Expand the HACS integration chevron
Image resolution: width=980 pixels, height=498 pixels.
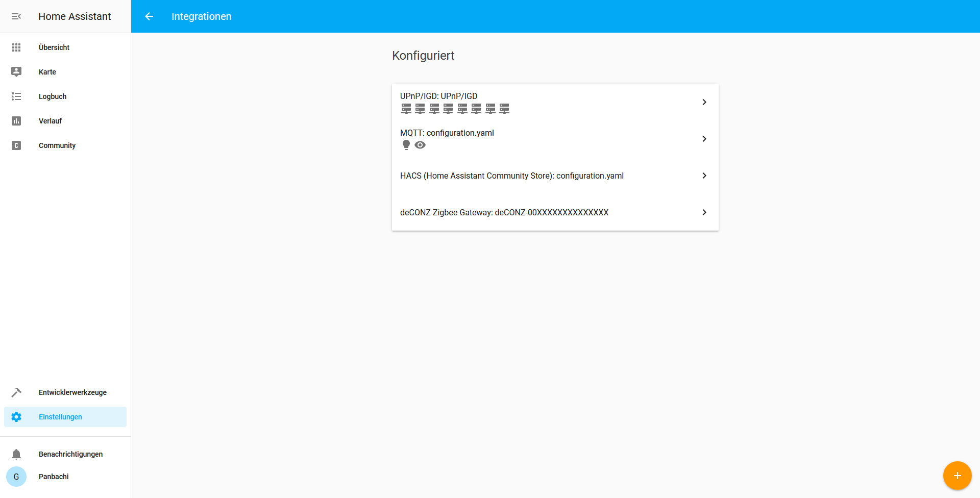tap(704, 176)
